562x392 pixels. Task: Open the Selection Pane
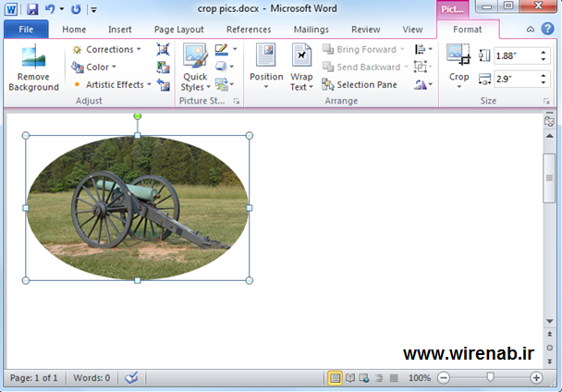click(x=360, y=85)
